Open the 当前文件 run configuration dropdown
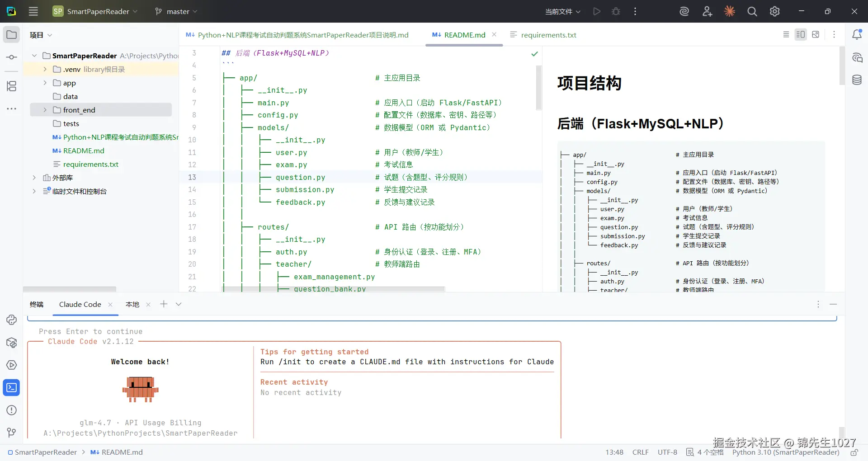Viewport: 868px width, 461px height. (562, 11)
